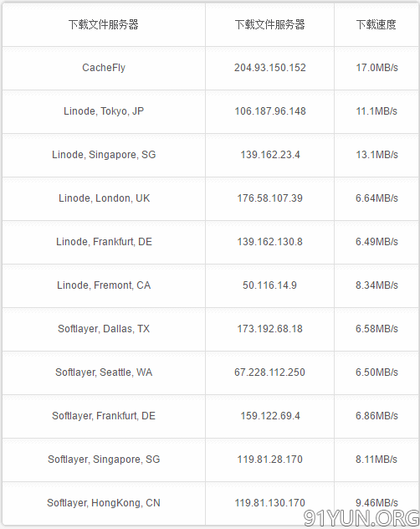Select IP address 204.93.150.152

pyautogui.click(x=270, y=68)
